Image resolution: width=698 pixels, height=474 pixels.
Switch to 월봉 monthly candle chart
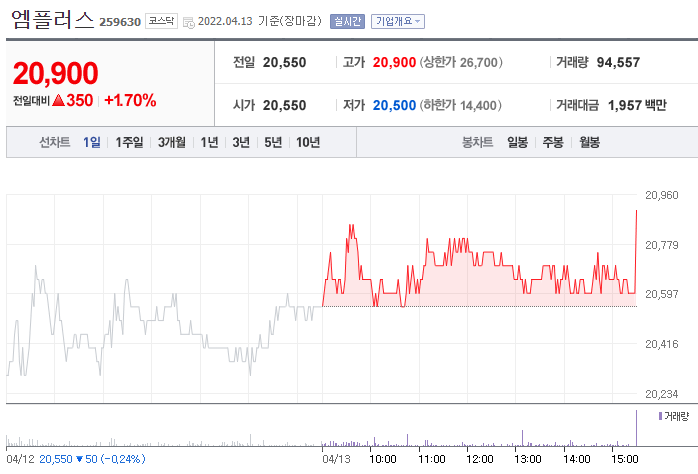(589, 142)
